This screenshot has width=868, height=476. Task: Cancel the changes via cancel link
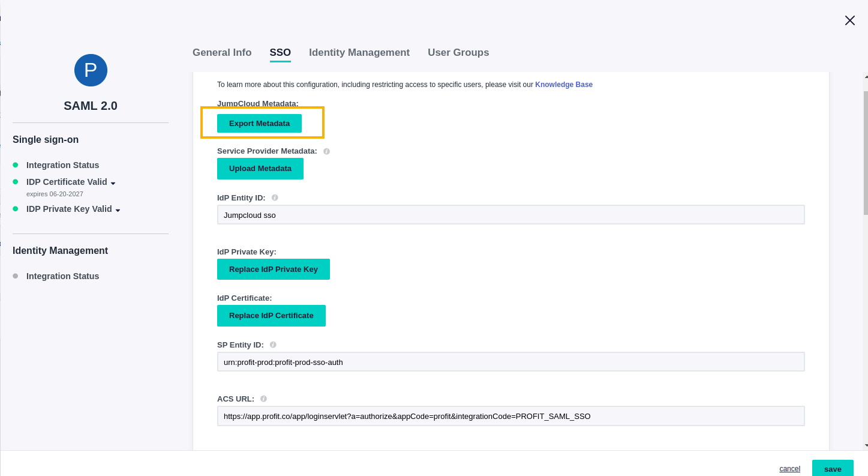click(x=789, y=469)
